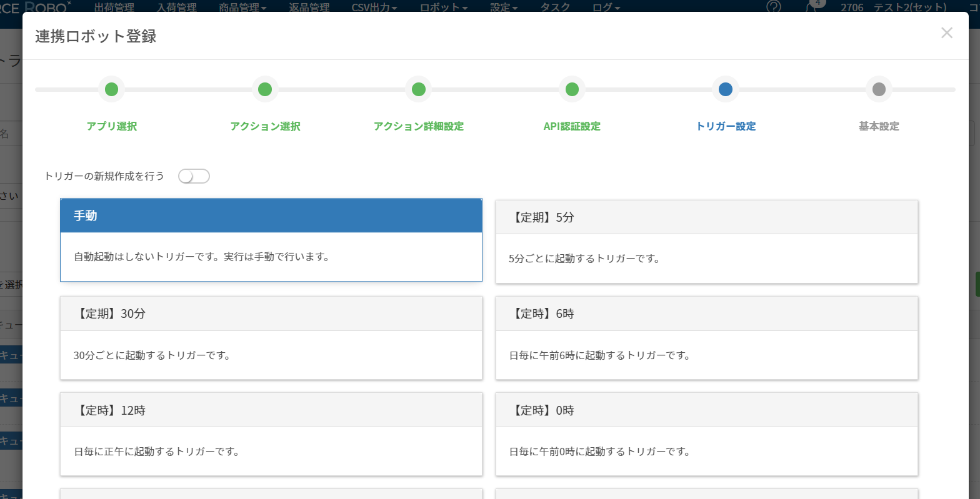This screenshot has height=499, width=980.
Task: Select the 【定時】0時 trigger card
Action: point(707,434)
